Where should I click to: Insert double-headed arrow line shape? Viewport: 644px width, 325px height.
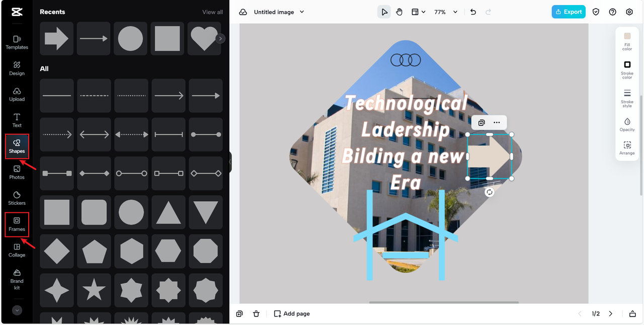point(94,134)
